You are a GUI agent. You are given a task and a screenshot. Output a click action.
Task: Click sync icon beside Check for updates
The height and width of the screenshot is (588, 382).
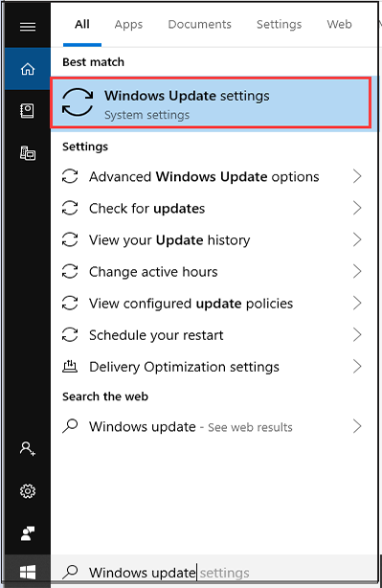tap(70, 208)
